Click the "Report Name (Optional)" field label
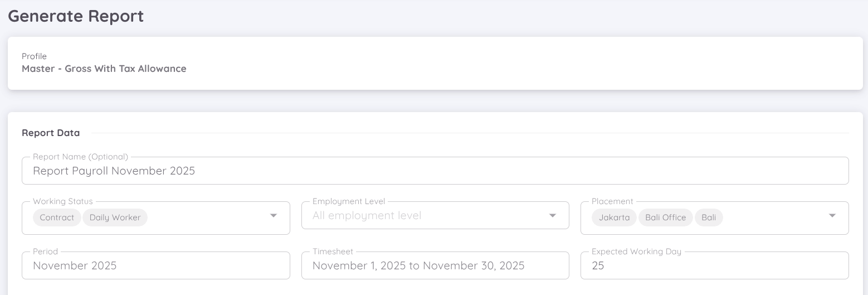Viewport: 868px width, 295px height. (x=80, y=157)
